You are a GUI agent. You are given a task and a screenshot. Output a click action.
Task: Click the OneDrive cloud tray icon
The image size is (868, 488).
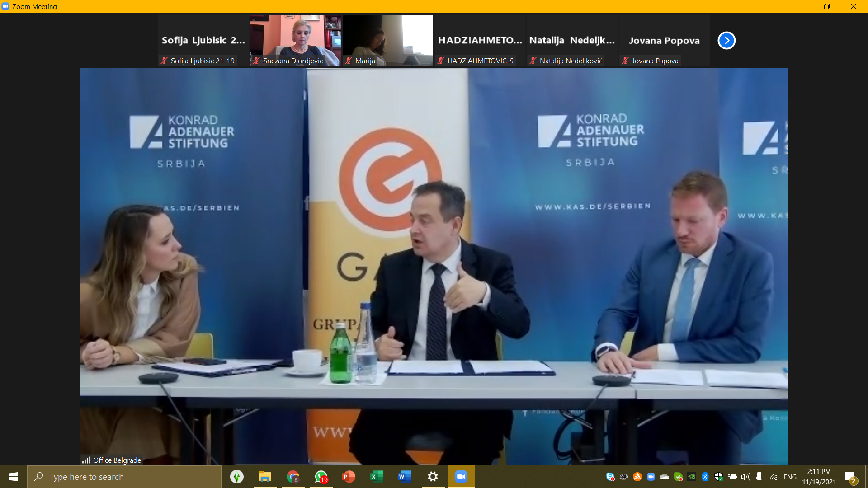click(x=665, y=477)
